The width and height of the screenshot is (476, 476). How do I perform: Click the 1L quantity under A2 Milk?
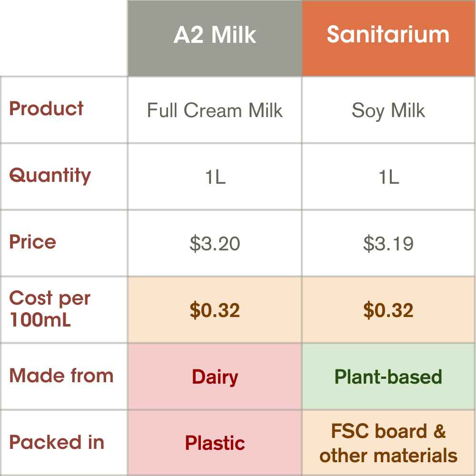[x=215, y=177]
